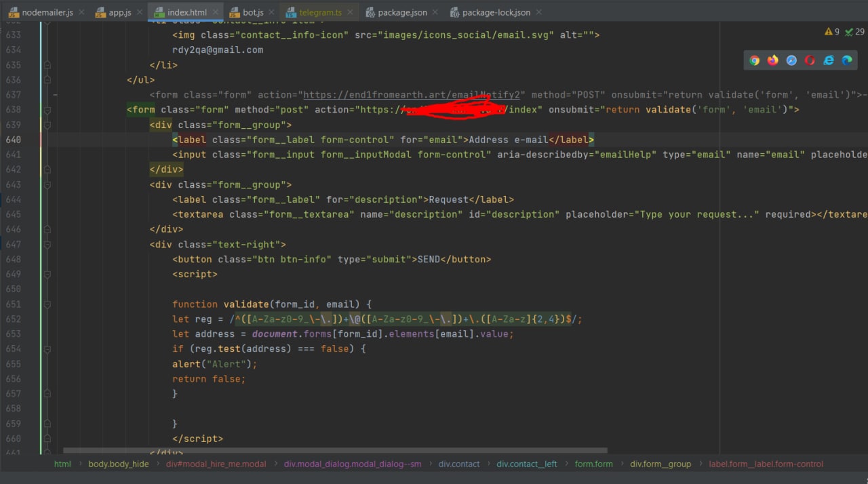868x484 pixels.
Task: Click the index.html H file icon
Action: (x=159, y=12)
